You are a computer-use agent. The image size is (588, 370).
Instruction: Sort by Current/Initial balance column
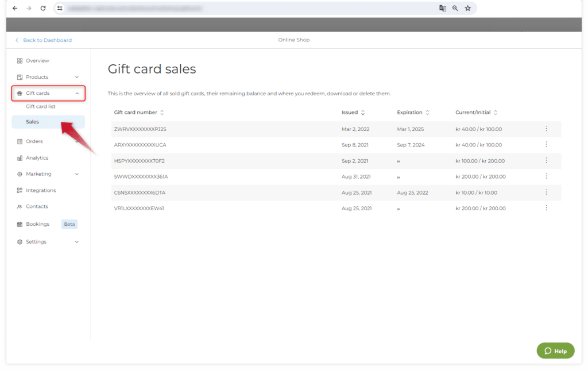[476, 113]
